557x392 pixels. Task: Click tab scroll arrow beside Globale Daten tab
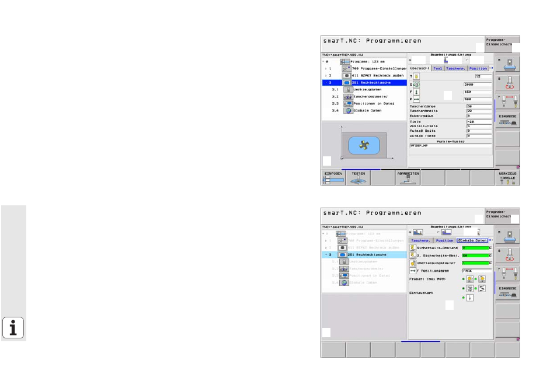click(x=490, y=240)
